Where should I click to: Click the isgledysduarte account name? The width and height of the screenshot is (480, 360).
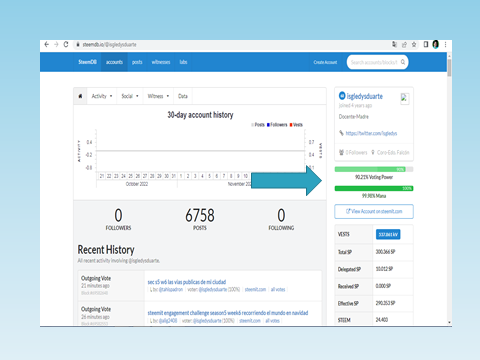[x=365, y=96]
